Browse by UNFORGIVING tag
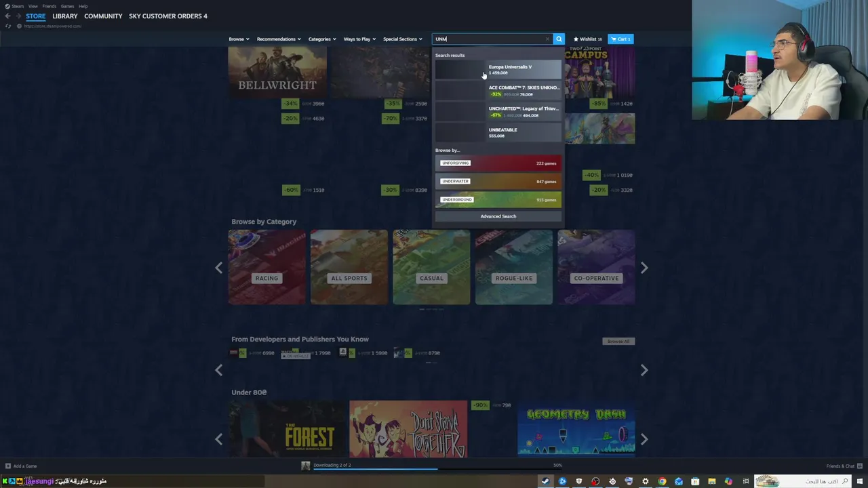The height and width of the screenshot is (488, 868). click(498, 163)
